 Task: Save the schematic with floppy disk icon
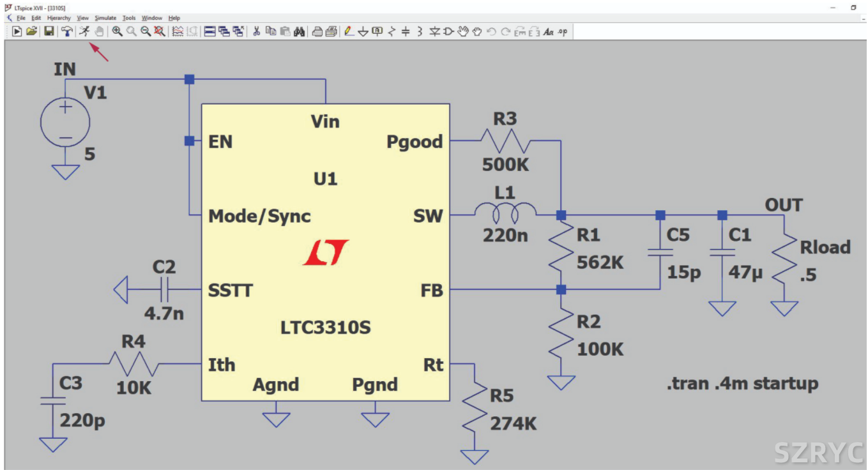pyautogui.click(x=49, y=31)
